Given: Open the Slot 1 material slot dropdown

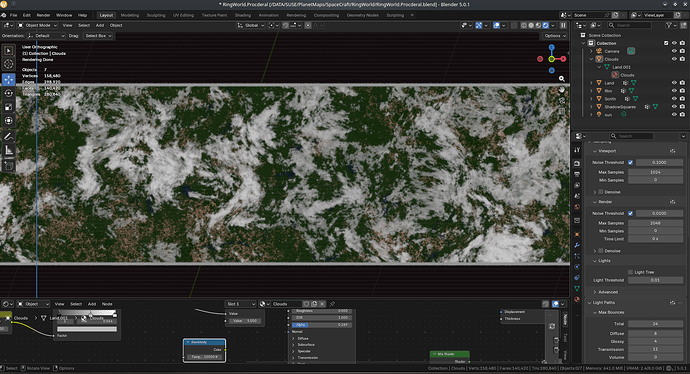Looking at the screenshot, I should coord(240,304).
